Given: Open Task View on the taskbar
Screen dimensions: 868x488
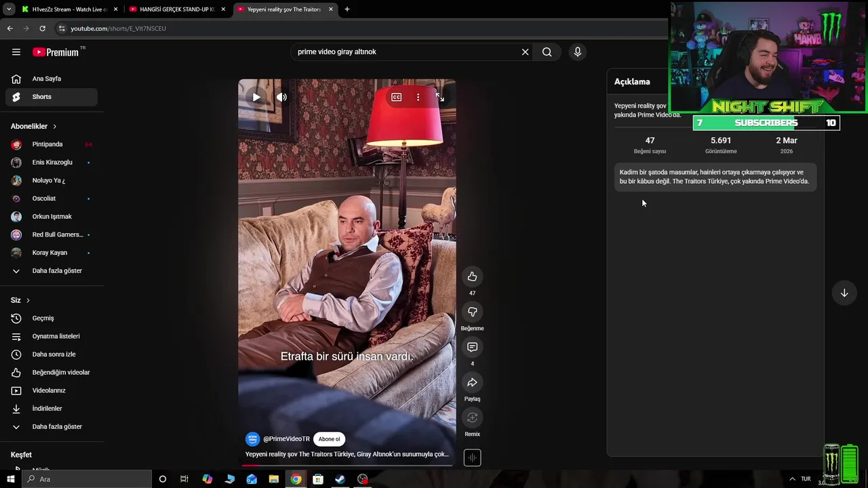Looking at the screenshot, I should pos(184,479).
